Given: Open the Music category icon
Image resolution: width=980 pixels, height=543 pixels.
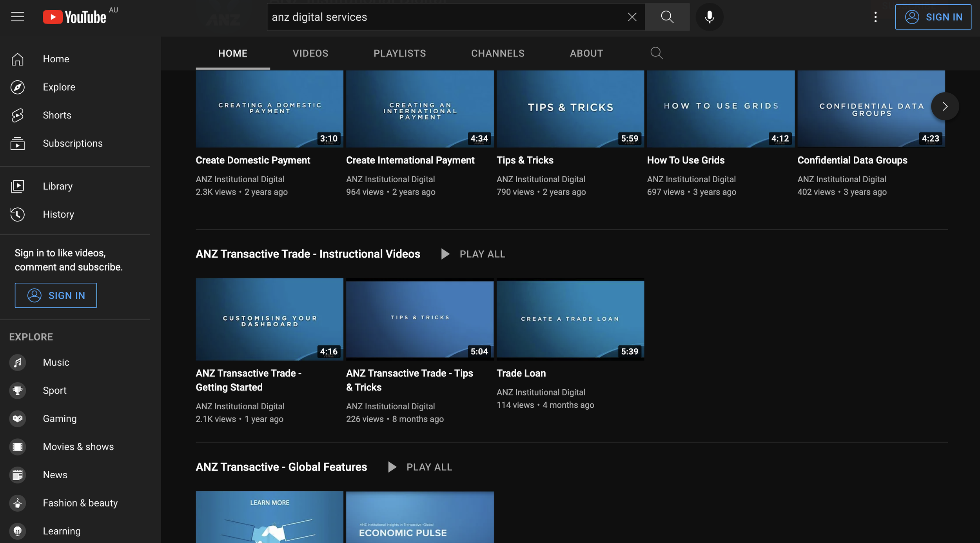Looking at the screenshot, I should click(x=18, y=362).
